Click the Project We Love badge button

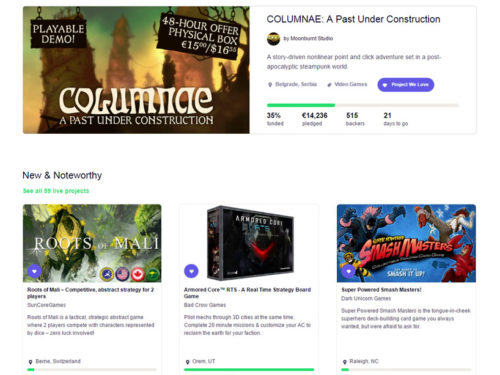click(406, 85)
